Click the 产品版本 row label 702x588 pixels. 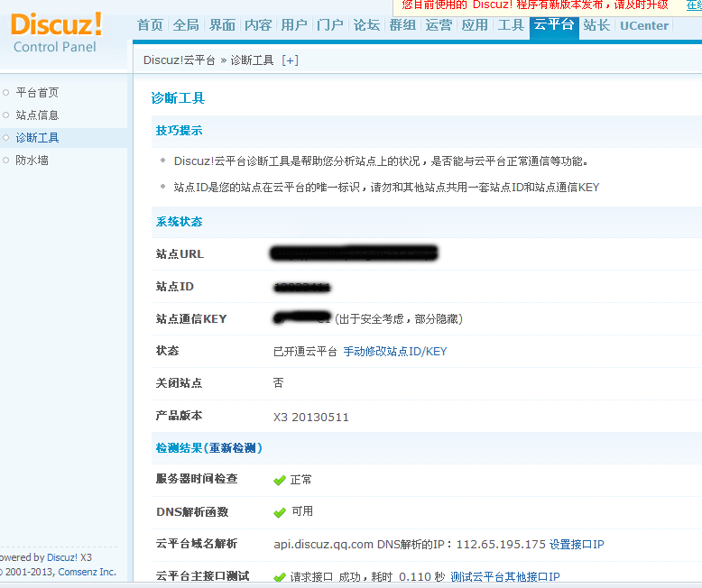point(179,416)
